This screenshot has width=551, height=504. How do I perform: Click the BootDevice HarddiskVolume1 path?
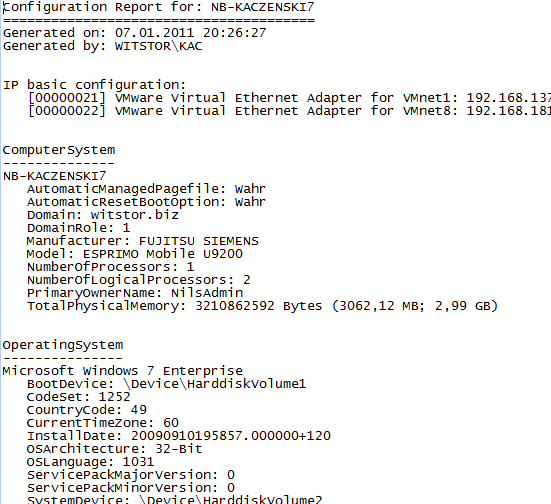point(215,384)
